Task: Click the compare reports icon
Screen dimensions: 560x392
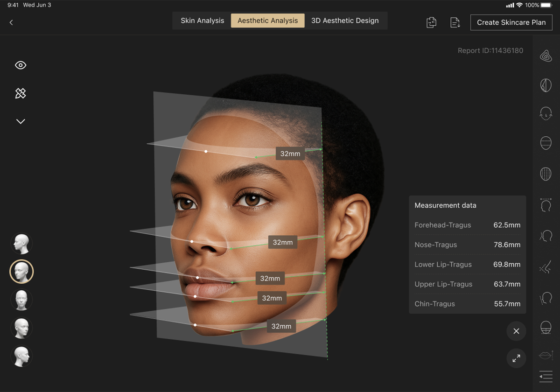Action: coord(431,22)
